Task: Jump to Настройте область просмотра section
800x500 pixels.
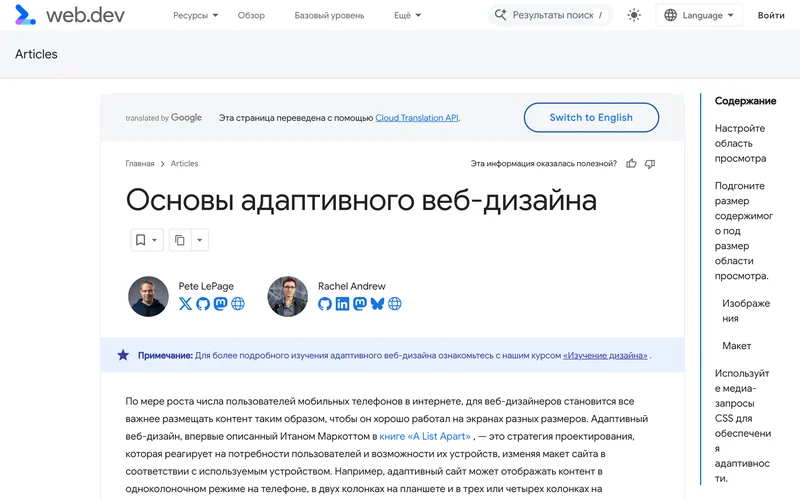Action: 740,143
